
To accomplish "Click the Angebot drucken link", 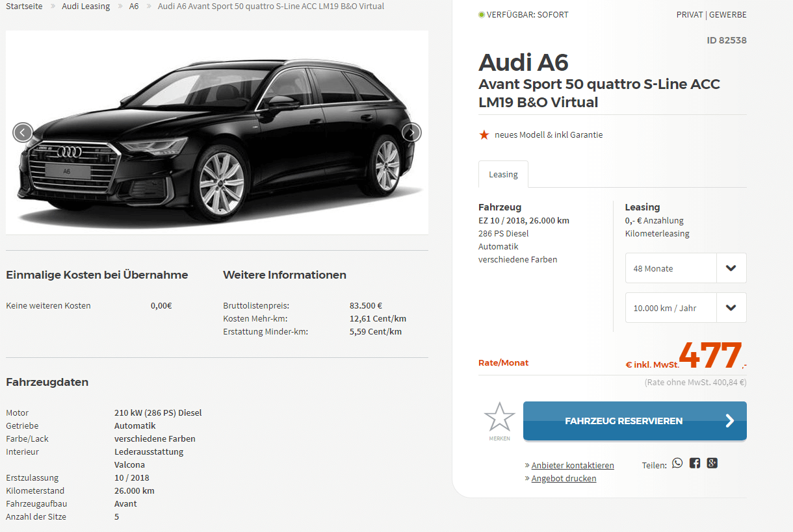I will point(564,478).
